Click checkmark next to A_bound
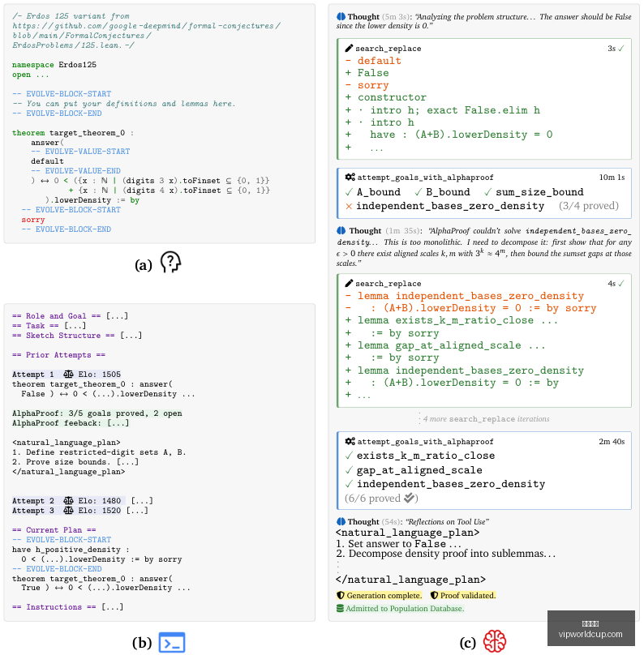 click(349, 192)
